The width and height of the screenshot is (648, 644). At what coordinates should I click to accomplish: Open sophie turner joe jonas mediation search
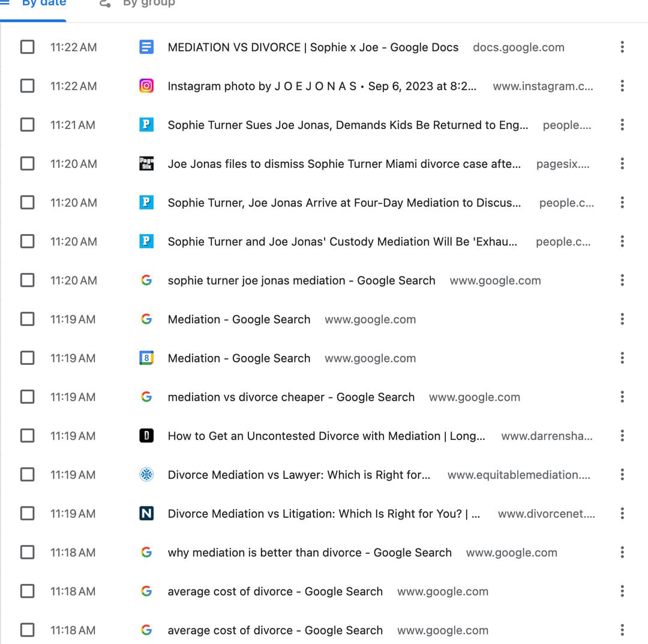pyautogui.click(x=301, y=280)
